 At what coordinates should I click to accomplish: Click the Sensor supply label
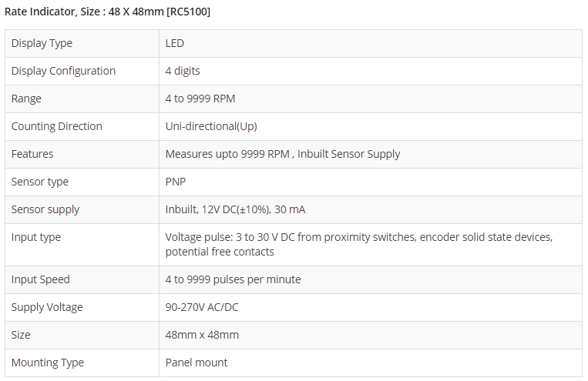[45, 209]
